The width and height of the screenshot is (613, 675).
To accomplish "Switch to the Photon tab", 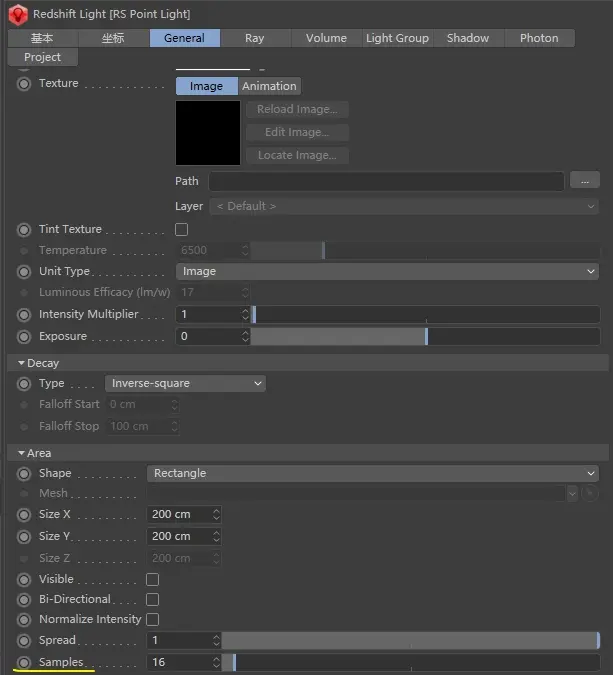I will [x=539, y=38].
